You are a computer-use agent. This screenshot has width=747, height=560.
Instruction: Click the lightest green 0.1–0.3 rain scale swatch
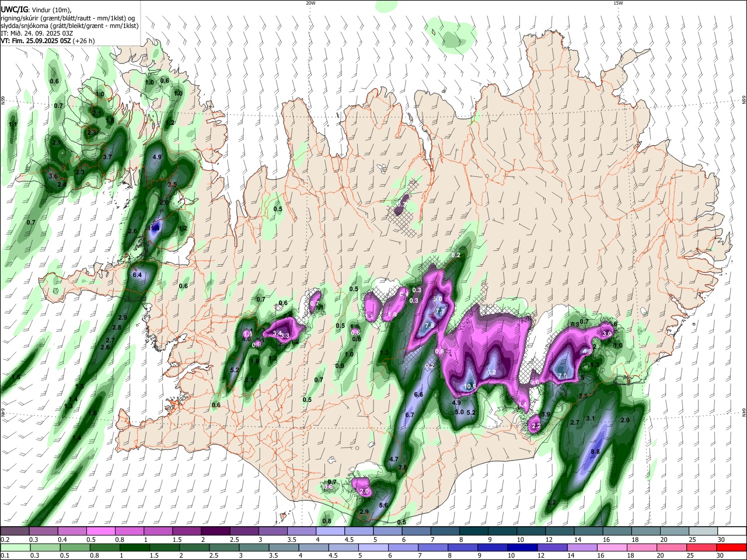point(15,548)
